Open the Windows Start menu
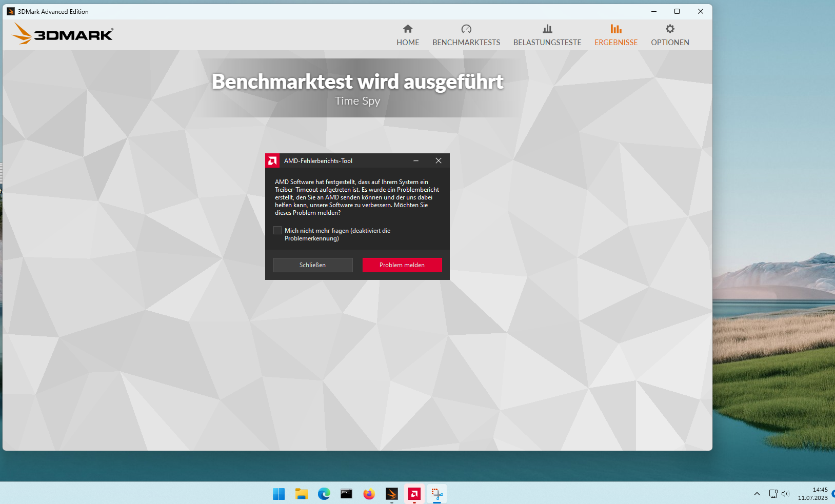 pos(279,494)
